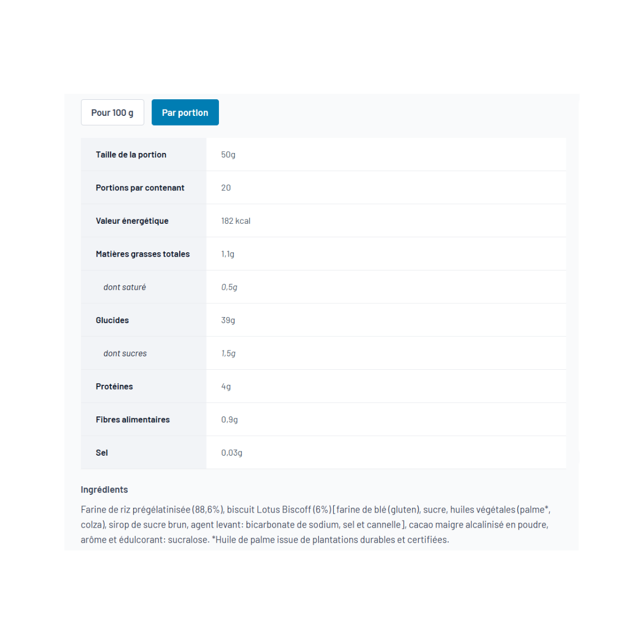644x644 pixels.
Task: Click the Fibres alimentaires label
Action: pyautogui.click(x=133, y=420)
